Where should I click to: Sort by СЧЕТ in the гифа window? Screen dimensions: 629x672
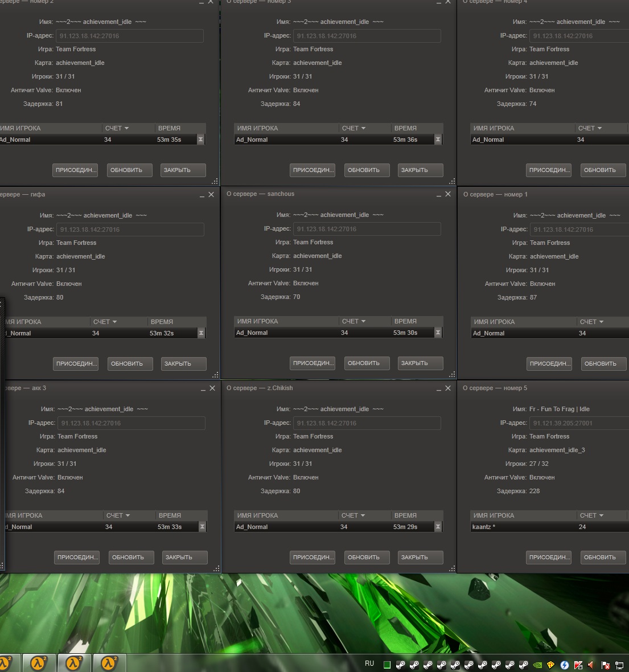[119, 322]
